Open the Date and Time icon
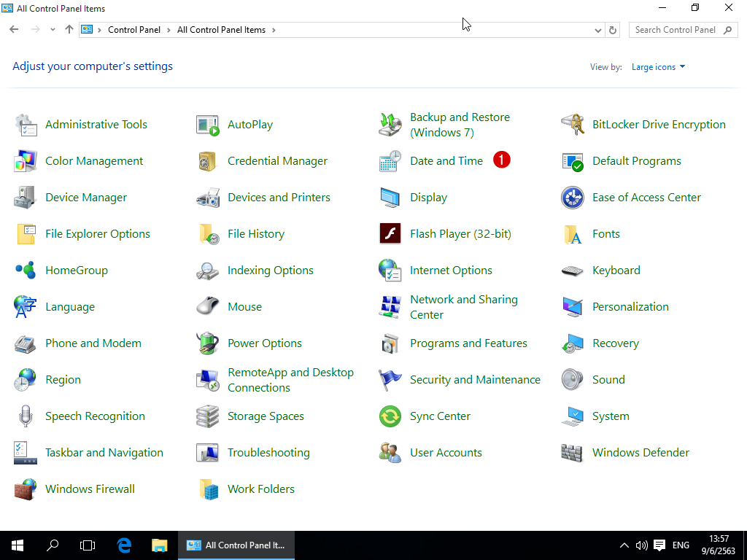Screen dimensions: 747x560 [390, 161]
